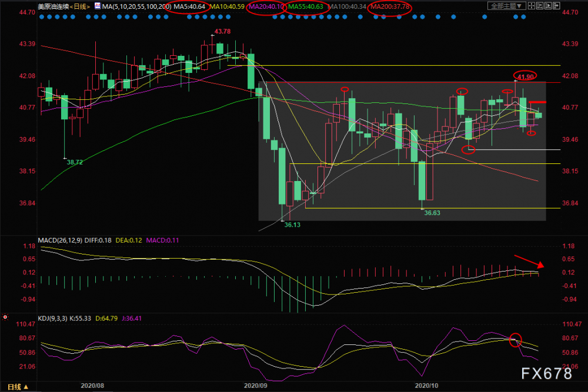This screenshot has width=588, height=392.
Task: Click the J:36.41 value
Action: 132,318
